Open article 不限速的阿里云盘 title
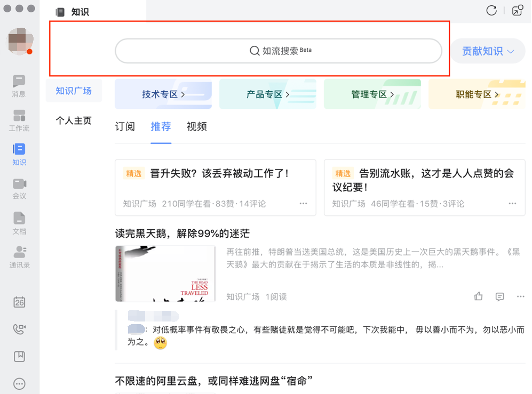Viewport: 532px width, 394px height. [214, 381]
